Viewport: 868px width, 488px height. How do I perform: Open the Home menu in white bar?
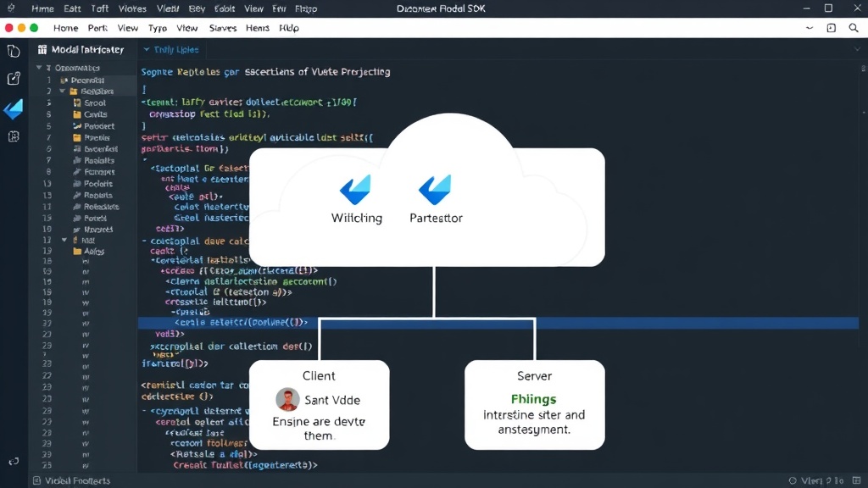tap(65, 28)
